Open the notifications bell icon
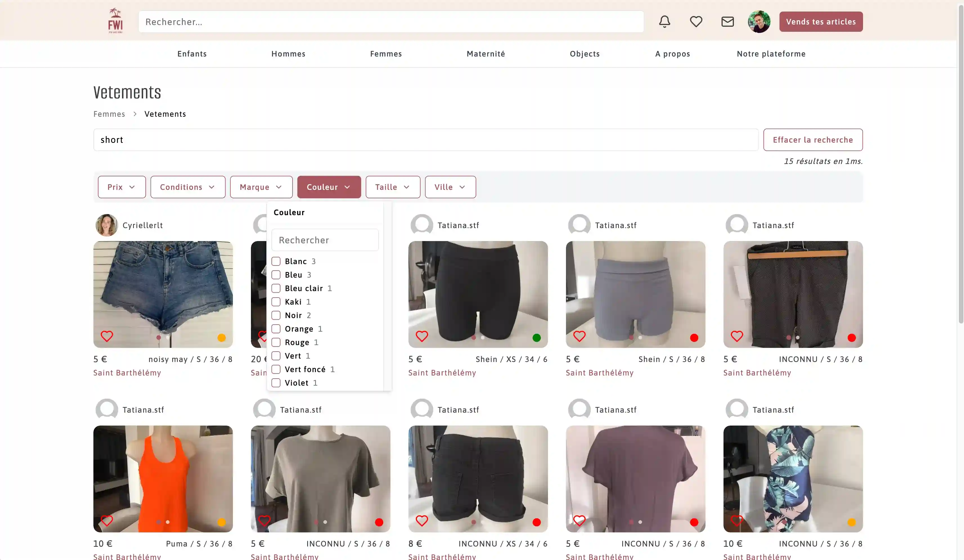 pyautogui.click(x=664, y=21)
